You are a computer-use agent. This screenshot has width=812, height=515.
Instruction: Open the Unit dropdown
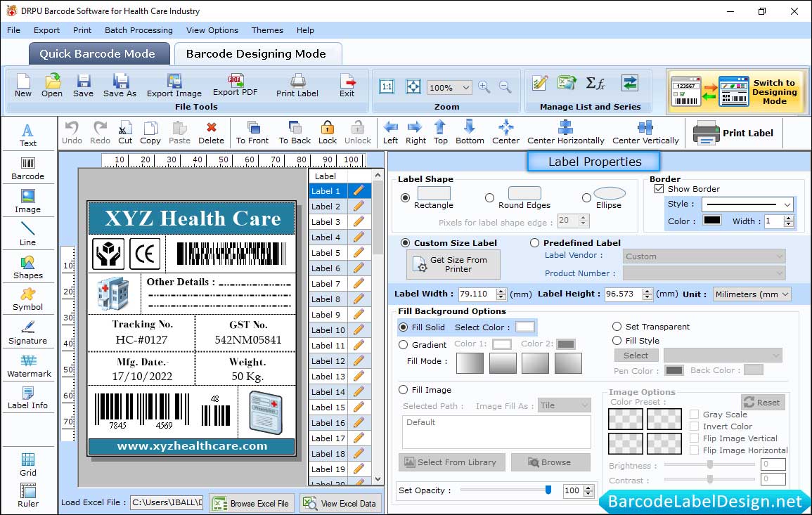pyautogui.click(x=752, y=294)
